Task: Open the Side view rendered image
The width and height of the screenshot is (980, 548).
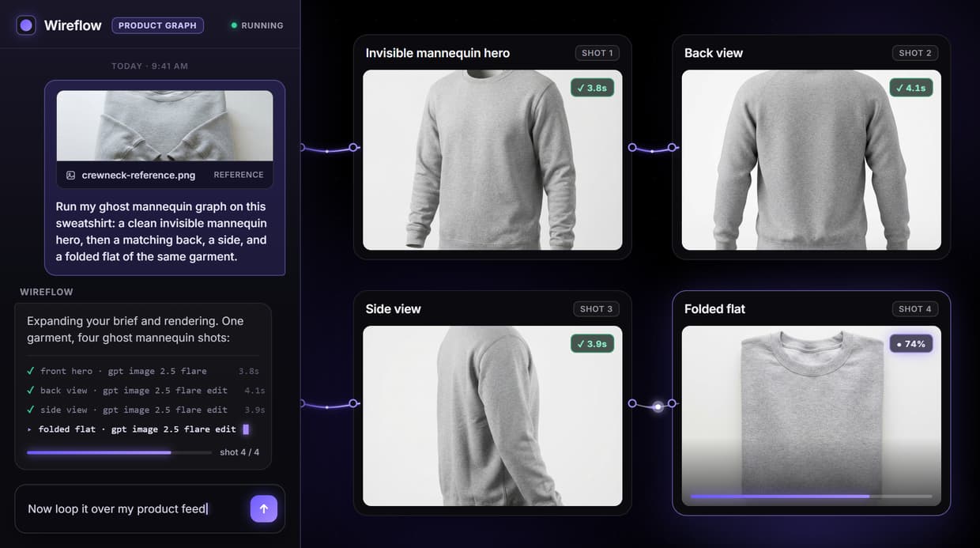Action: click(492, 416)
